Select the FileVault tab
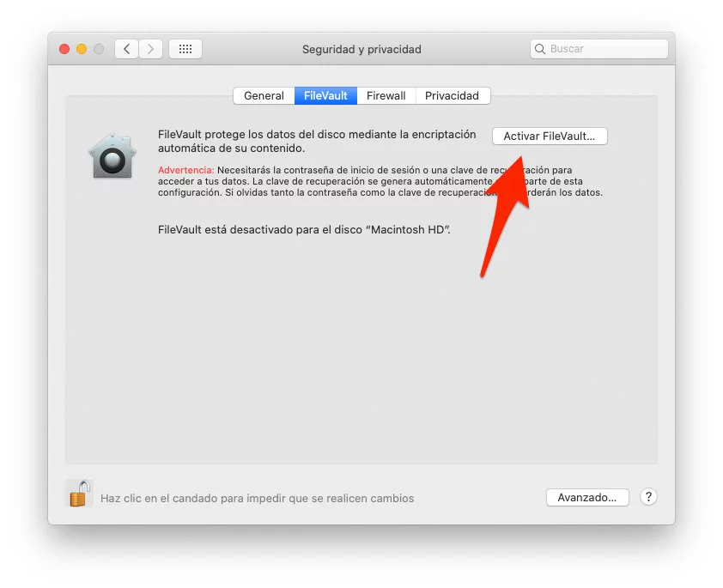The image size is (723, 588). click(x=325, y=95)
